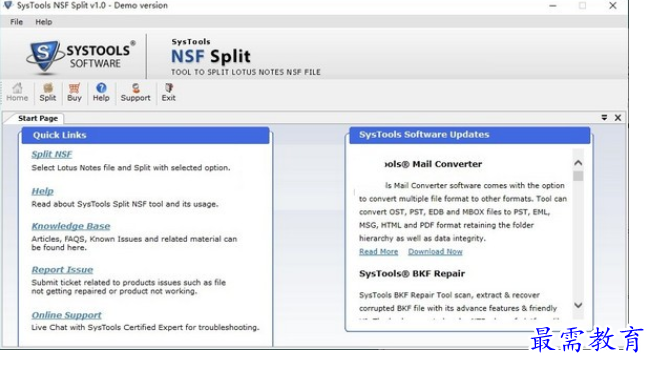Viewport: 652px width, 371px height.
Task: Open the Knowledge Base link
Action: coord(71,226)
